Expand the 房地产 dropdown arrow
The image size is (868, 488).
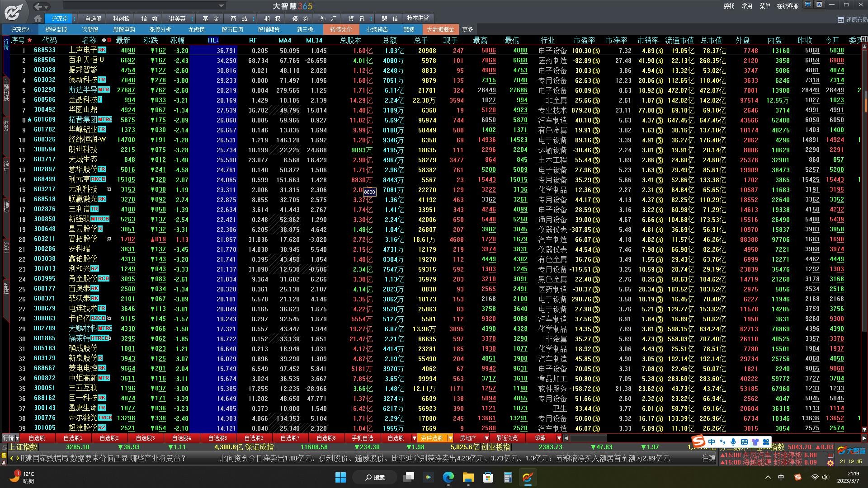(x=486, y=438)
